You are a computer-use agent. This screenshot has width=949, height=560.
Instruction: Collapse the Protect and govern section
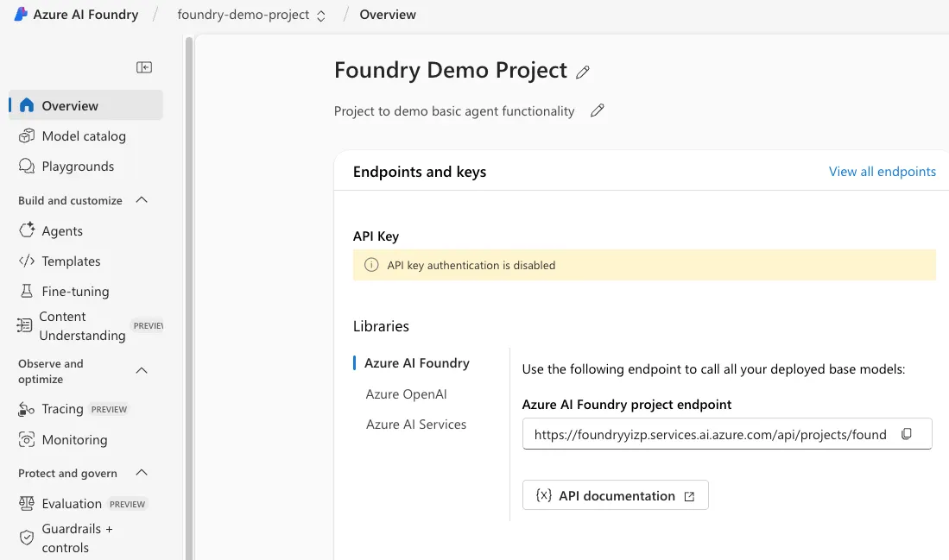click(x=142, y=473)
